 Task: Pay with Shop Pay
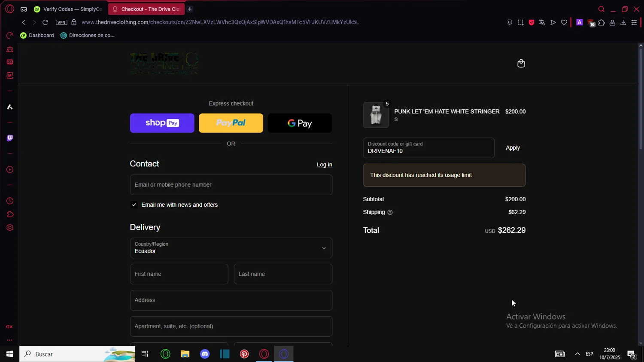click(x=162, y=123)
